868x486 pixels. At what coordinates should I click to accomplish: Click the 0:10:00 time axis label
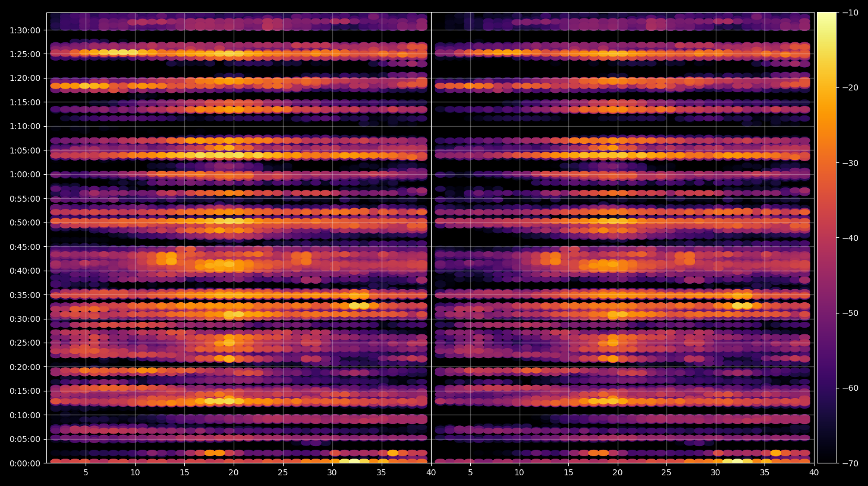click(25, 416)
